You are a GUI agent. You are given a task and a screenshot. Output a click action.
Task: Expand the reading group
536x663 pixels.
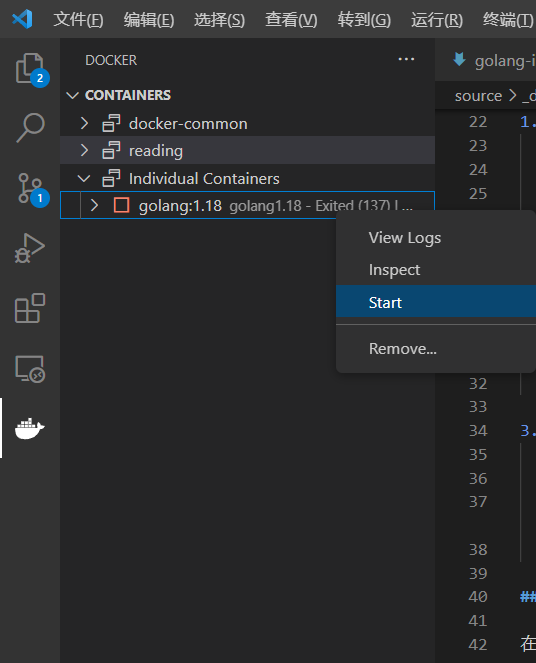85,151
